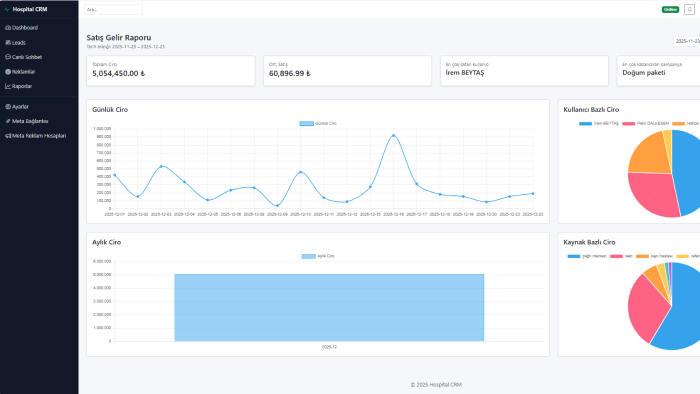Click the orange slice of Kullanıcı Bazlı Ciro pie

651,155
